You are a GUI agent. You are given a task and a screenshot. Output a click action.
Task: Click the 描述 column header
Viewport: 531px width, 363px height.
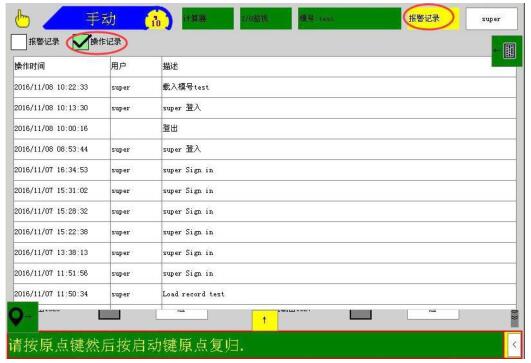click(x=339, y=66)
